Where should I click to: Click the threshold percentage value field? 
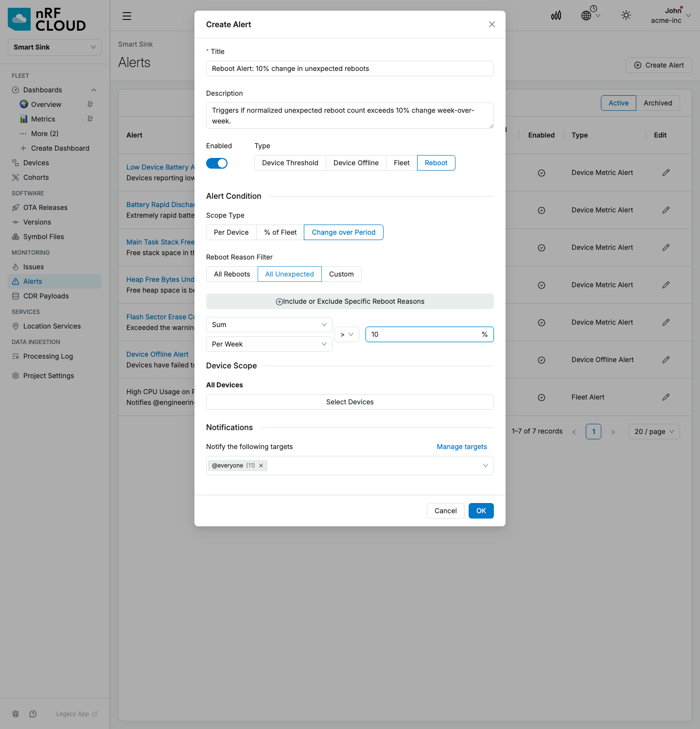tap(430, 334)
